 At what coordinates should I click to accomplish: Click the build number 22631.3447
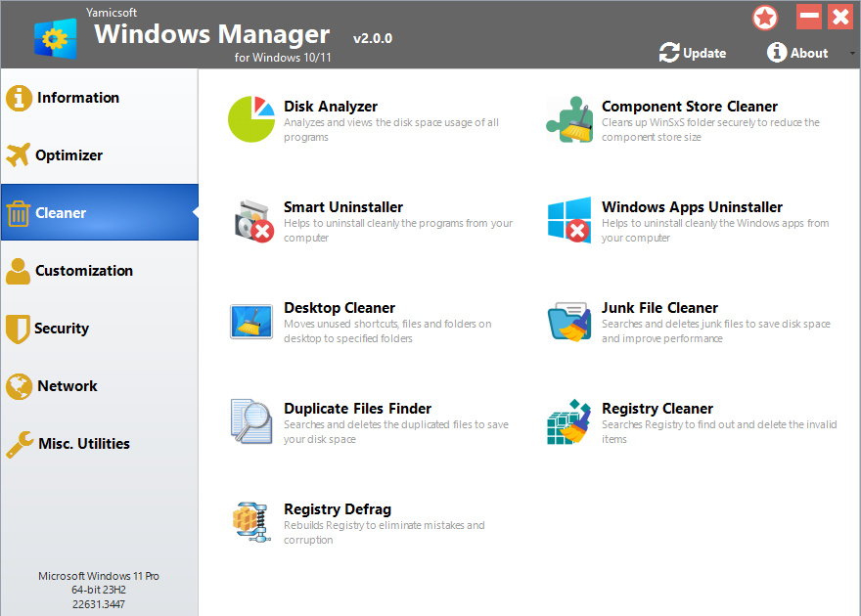[98, 604]
